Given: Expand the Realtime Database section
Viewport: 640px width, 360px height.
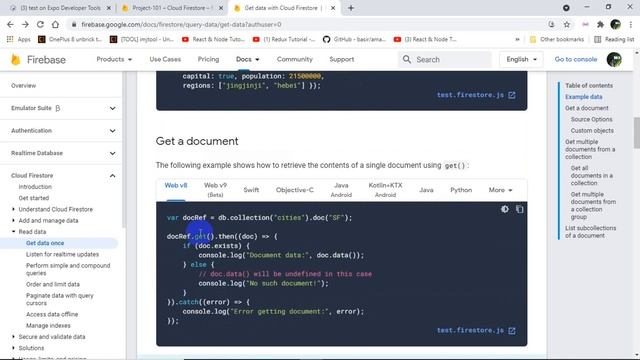Looking at the screenshot, I should coord(112,153).
